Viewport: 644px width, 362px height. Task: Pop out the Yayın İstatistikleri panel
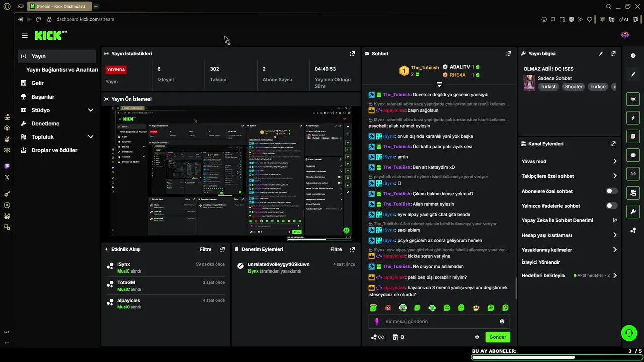[352, 54]
